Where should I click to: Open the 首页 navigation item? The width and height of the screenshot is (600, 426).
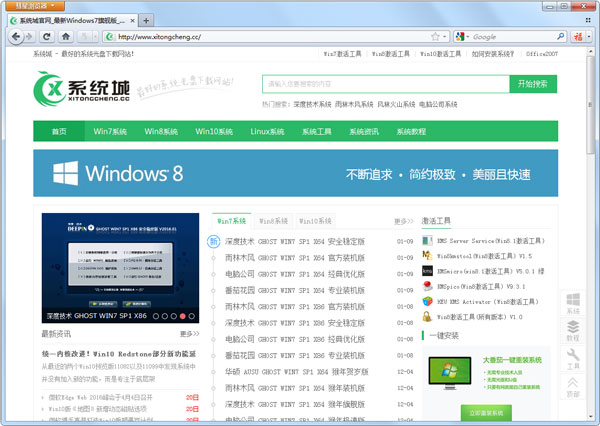59,131
